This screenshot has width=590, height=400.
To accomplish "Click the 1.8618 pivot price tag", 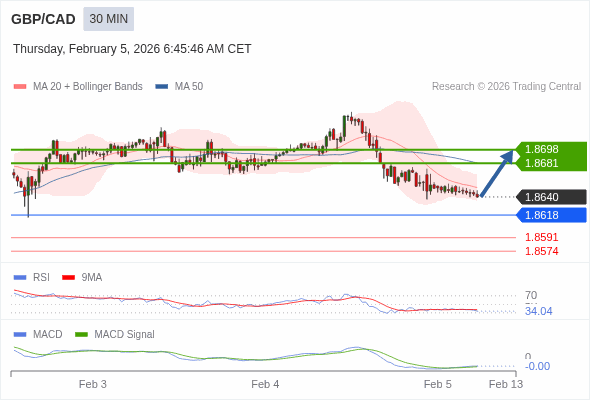I will 551,215.
